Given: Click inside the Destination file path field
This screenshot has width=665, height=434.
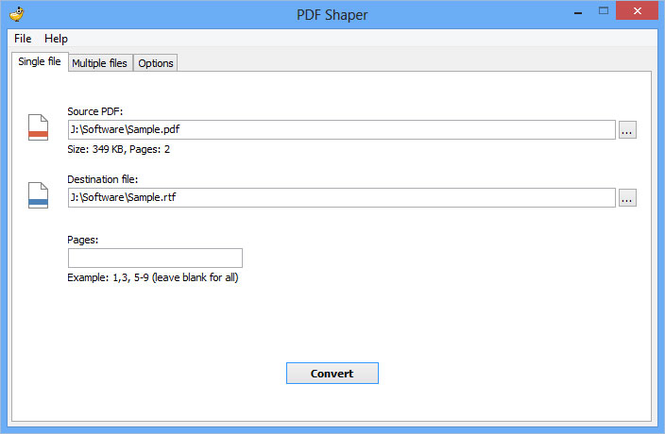Looking at the screenshot, I should (340, 198).
